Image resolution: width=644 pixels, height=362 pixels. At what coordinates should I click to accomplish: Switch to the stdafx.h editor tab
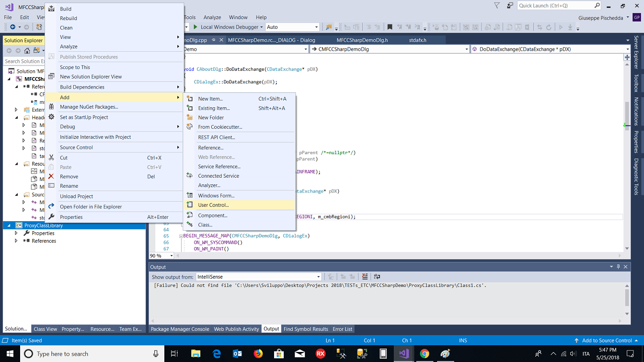[418, 40]
